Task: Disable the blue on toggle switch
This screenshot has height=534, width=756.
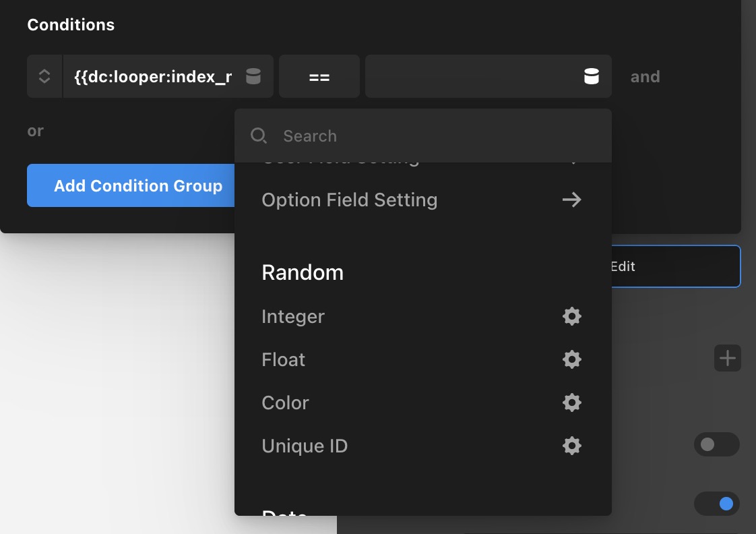Action: pos(716,504)
